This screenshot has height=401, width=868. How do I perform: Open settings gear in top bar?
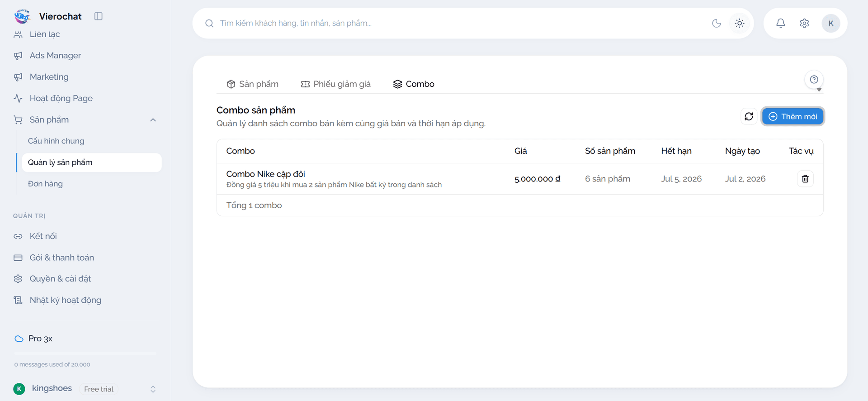(x=804, y=23)
